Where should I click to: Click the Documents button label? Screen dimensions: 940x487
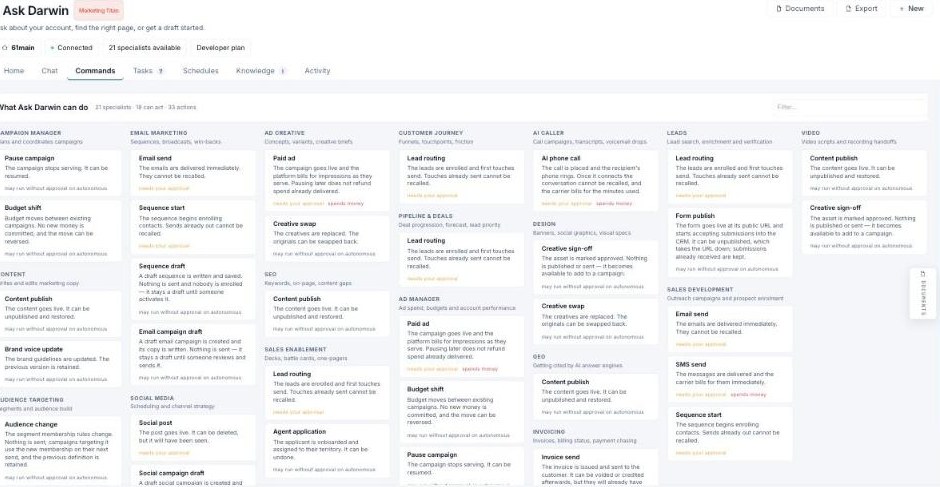pos(805,9)
